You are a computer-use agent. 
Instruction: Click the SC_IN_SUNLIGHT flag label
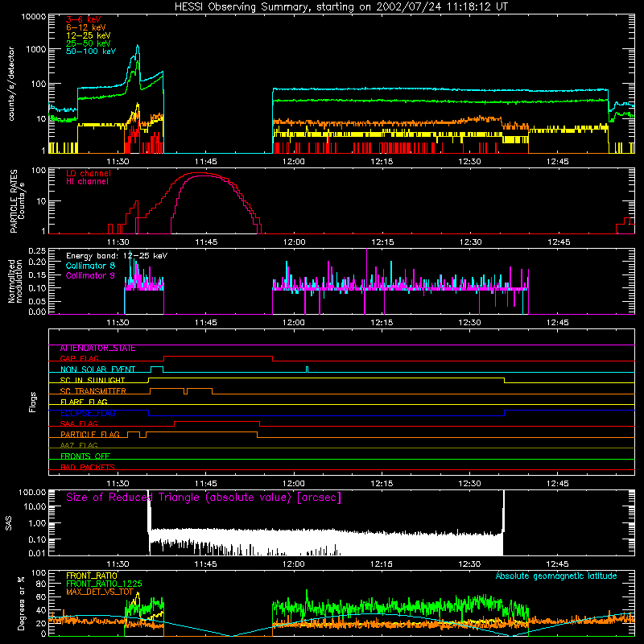pyautogui.click(x=93, y=380)
